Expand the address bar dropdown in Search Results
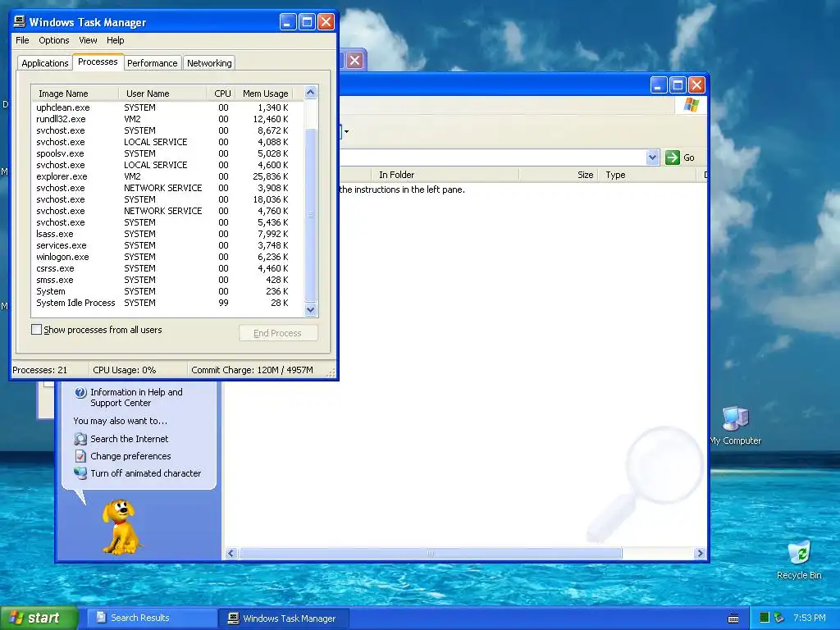The height and width of the screenshot is (630, 840). coord(652,157)
